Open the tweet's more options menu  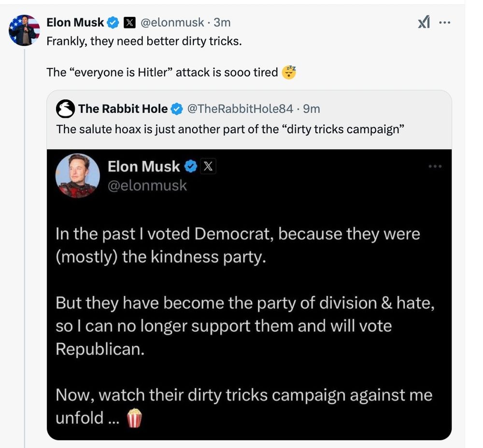point(445,23)
